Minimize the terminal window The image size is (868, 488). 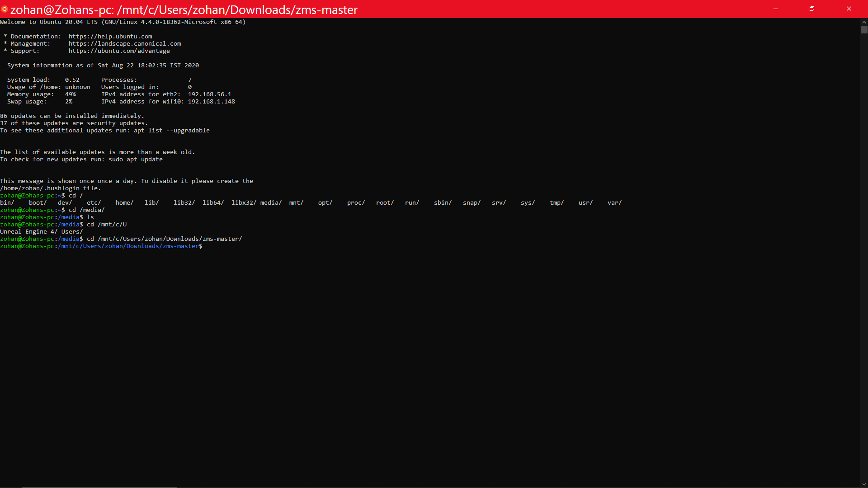point(776,9)
